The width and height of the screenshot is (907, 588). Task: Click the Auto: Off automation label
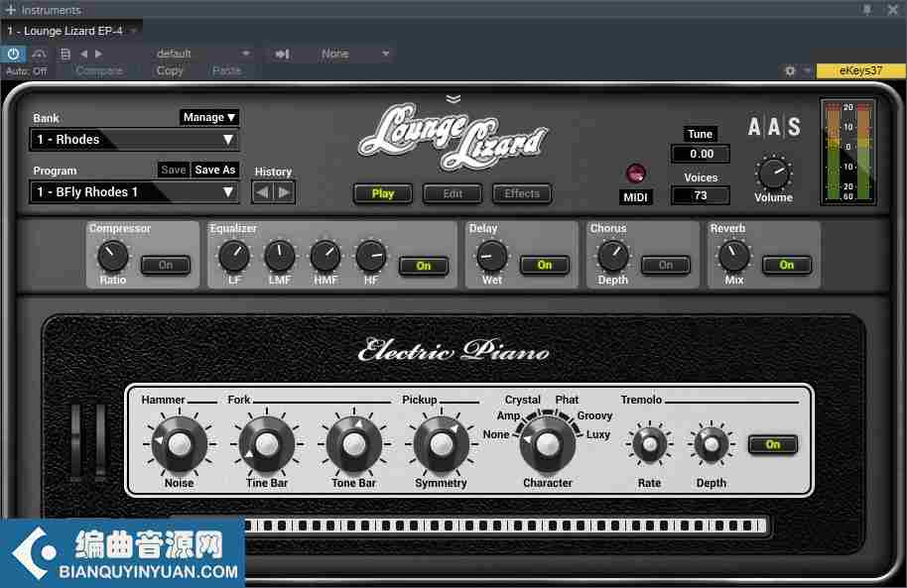[x=26, y=71]
